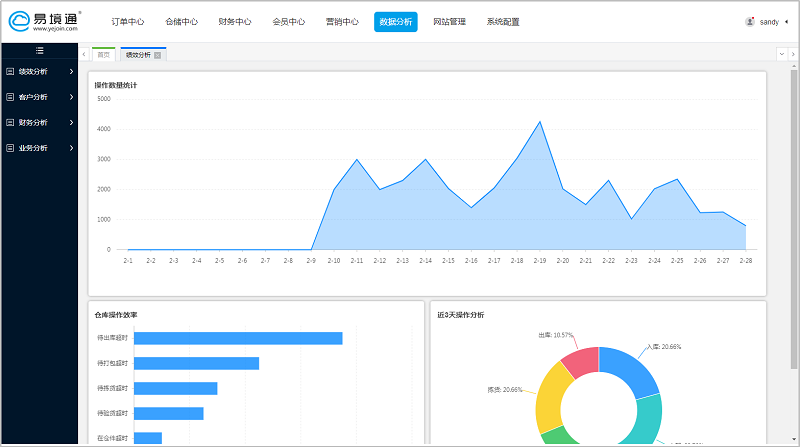Open the 财务中心 menu

click(x=234, y=21)
